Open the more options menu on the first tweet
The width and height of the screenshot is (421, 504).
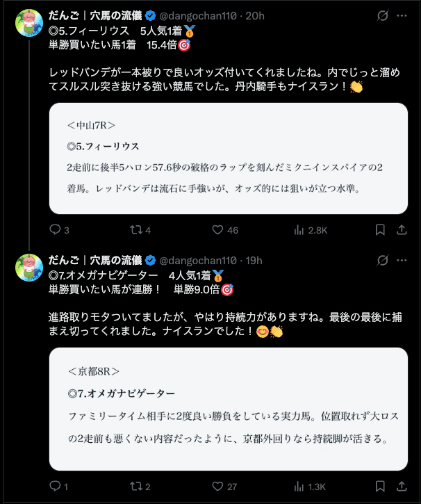pyautogui.click(x=403, y=16)
